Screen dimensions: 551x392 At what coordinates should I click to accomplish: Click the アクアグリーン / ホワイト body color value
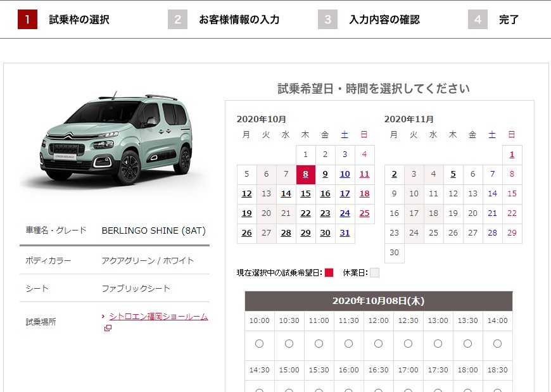[x=148, y=261]
